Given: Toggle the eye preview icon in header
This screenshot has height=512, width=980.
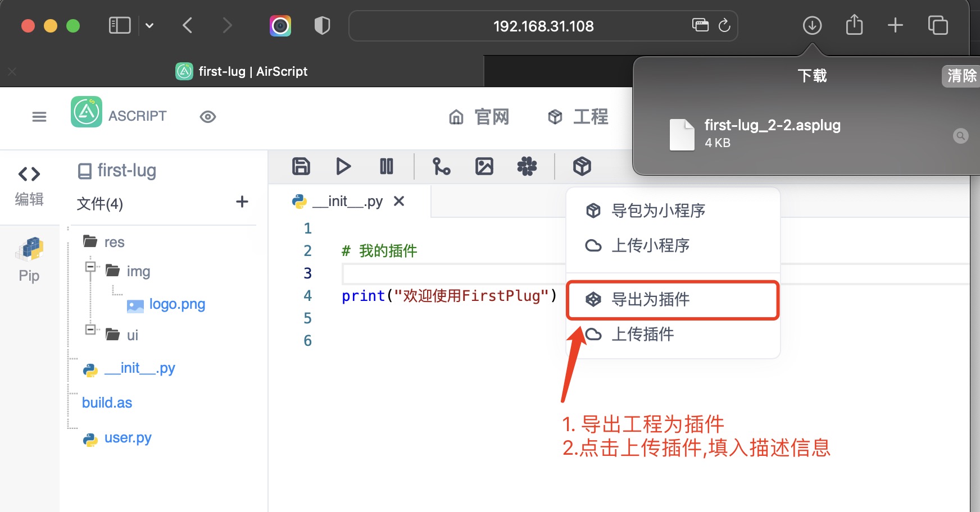Looking at the screenshot, I should pyautogui.click(x=208, y=117).
